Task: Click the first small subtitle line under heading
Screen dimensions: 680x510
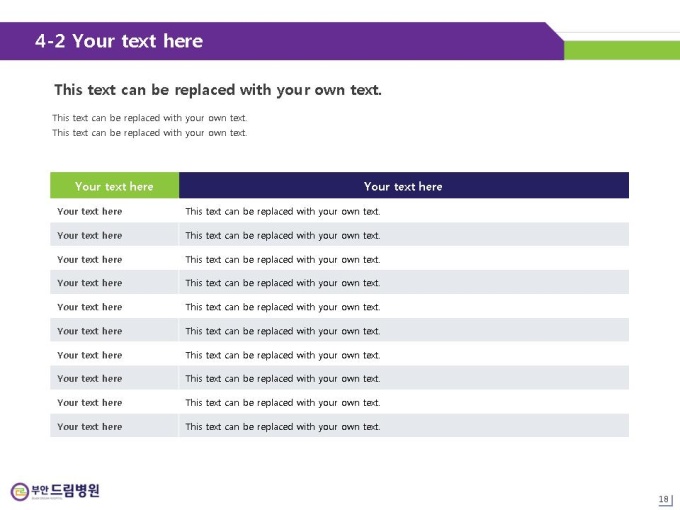Action: coord(150,118)
